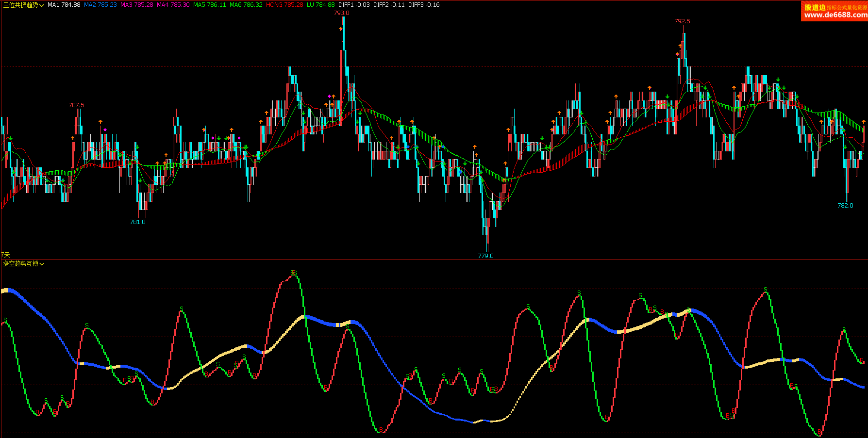Click orange up arrow at the 793.0 spike
The width and height of the screenshot is (868, 438).
pyautogui.click(x=341, y=29)
